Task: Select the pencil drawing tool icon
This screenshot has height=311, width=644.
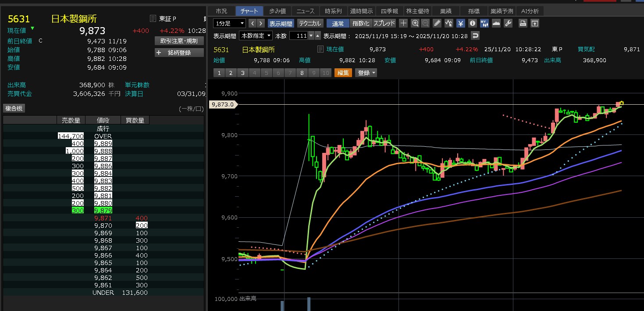Action: tap(437, 23)
